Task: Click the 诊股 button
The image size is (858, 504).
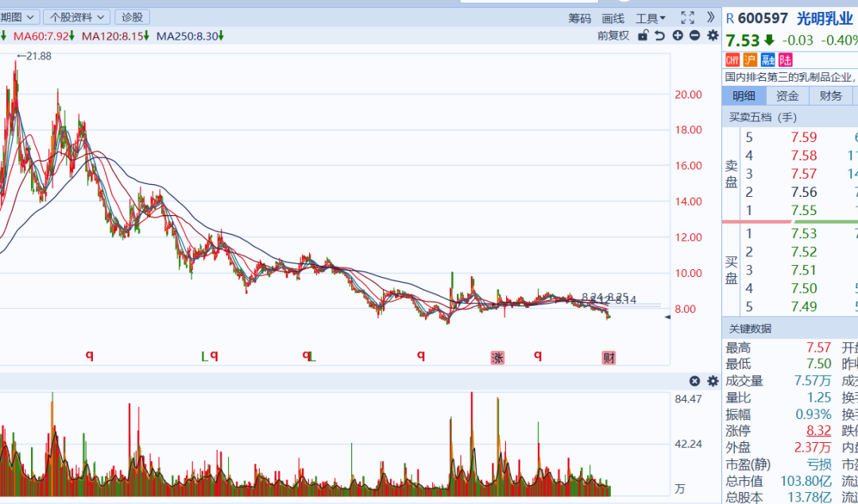Action: tap(132, 17)
